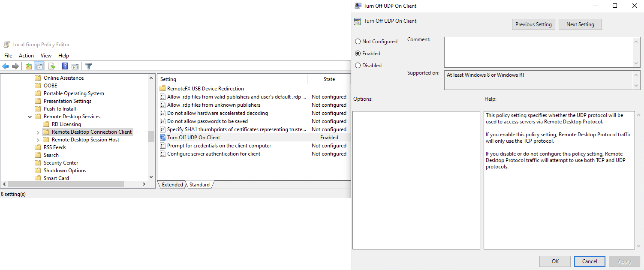This screenshot has width=644, height=270.
Task: Select the Not Configured radio button
Action: point(358,41)
